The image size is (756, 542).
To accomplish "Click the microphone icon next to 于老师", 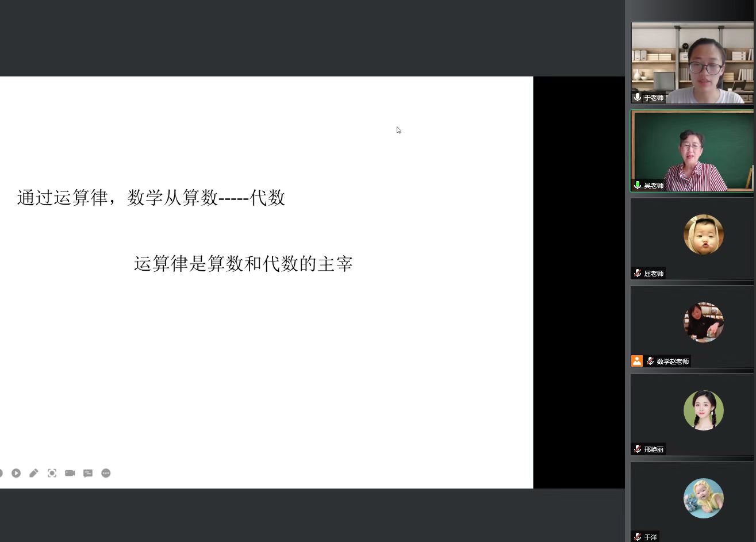I will [638, 98].
